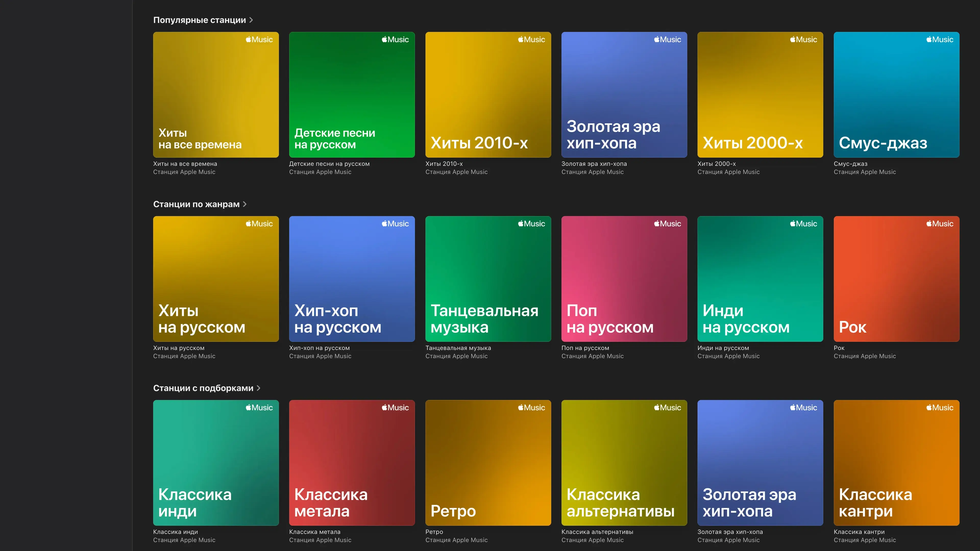Open the Классика кантри station cover
980x551 pixels.
896,463
